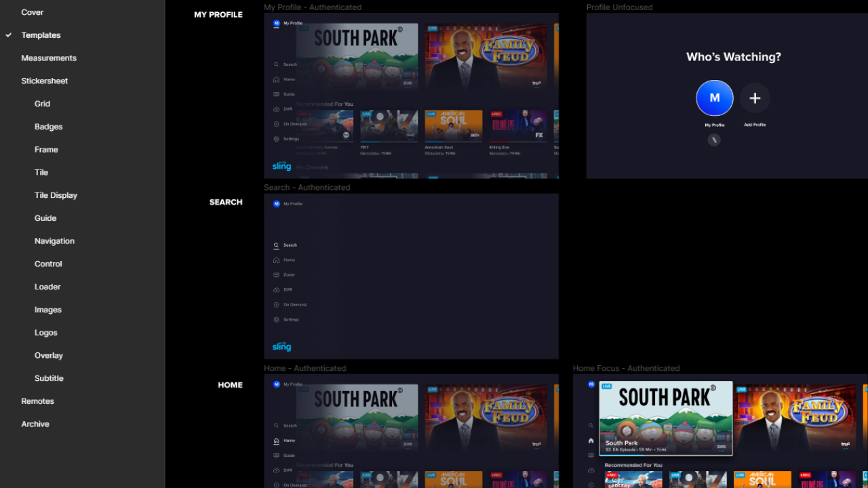Select Family Feud tile in My Profile frame
The image size is (868, 488).
click(x=486, y=56)
